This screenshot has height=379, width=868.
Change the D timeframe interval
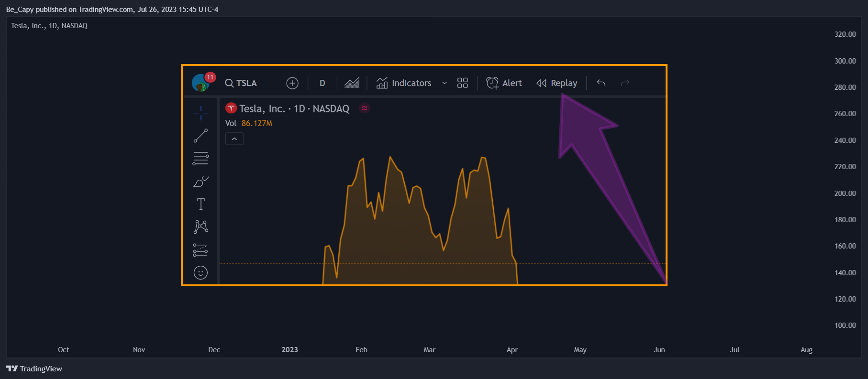tap(322, 83)
